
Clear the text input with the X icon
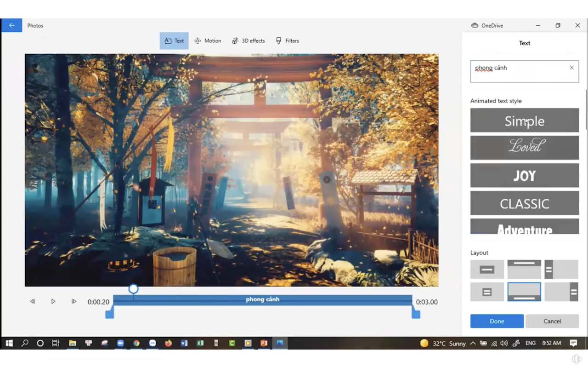(571, 68)
